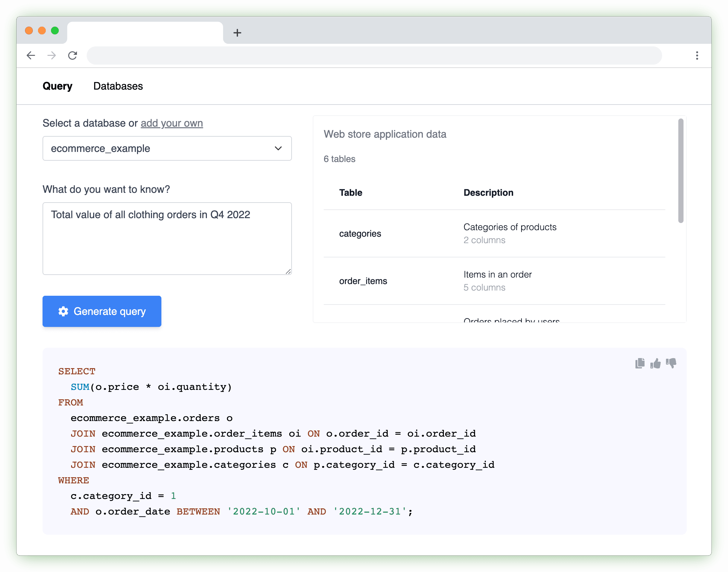Expand the ecommerce_example selector
The image size is (728, 572).
point(278,148)
